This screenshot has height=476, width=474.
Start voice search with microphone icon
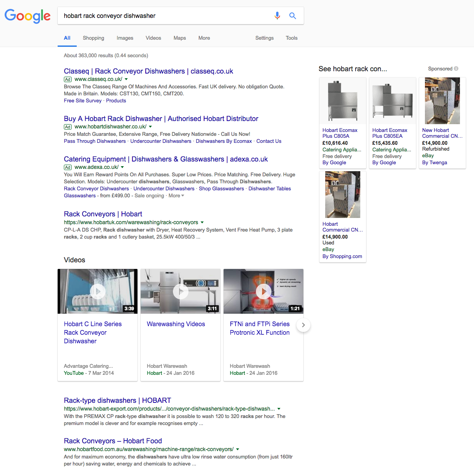277,16
